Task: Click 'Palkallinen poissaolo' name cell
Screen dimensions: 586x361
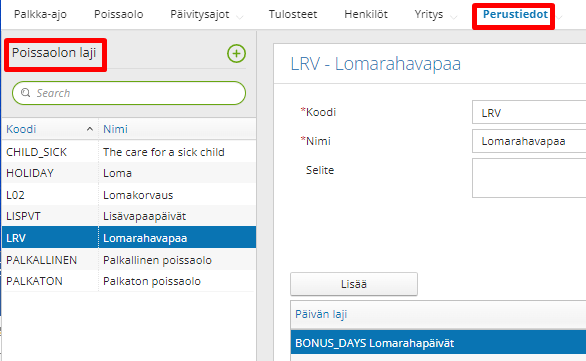Action: tap(157, 260)
